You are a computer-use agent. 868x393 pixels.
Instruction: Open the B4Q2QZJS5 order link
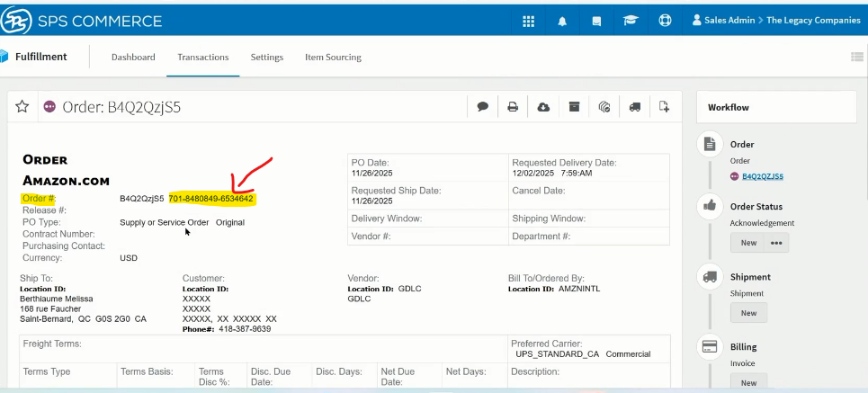763,176
